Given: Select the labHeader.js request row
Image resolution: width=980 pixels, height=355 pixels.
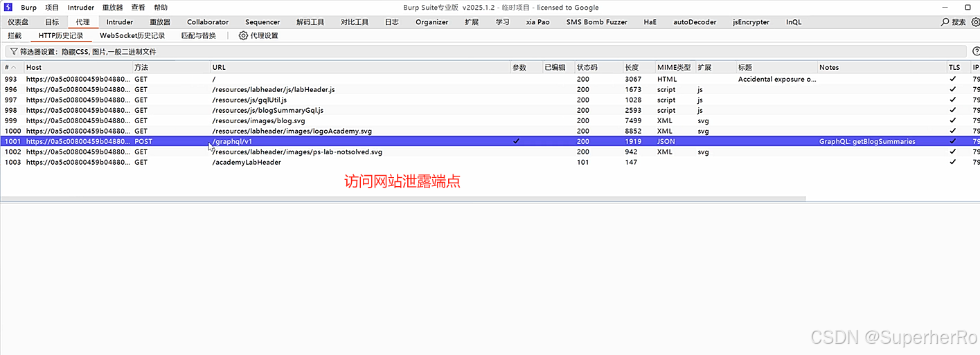Looking at the screenshot, I should click(490, 89).
